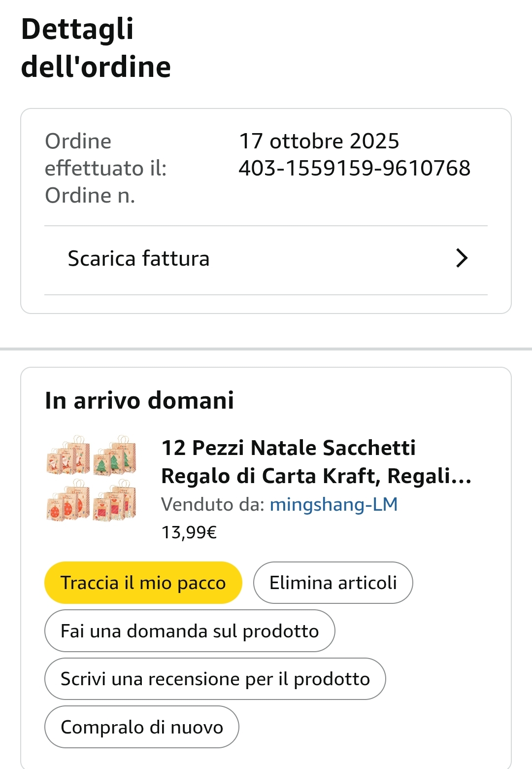Open the 12 Pezzi Natale Sacchetti title
This screenshot has width=532, height=769.
[x=315, y=462]
